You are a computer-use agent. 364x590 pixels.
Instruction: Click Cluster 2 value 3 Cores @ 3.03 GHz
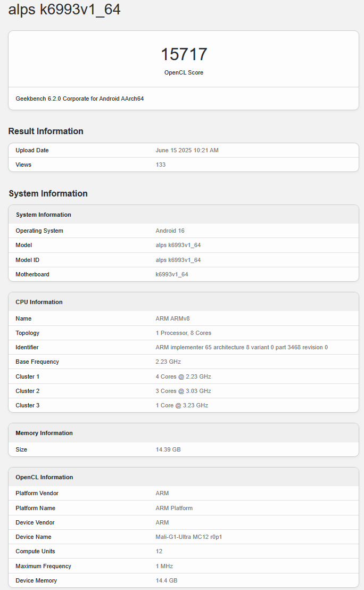coord(183,391)
